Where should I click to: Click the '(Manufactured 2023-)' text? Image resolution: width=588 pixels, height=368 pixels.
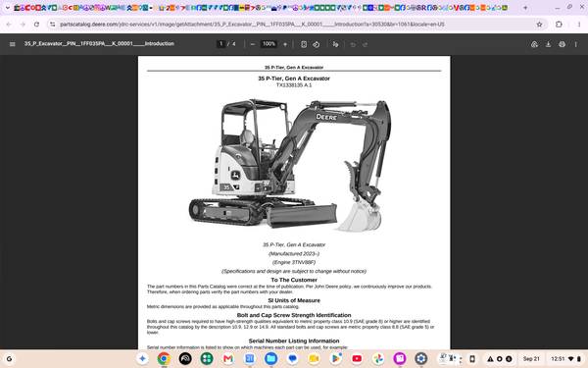[x=294, y=253]
